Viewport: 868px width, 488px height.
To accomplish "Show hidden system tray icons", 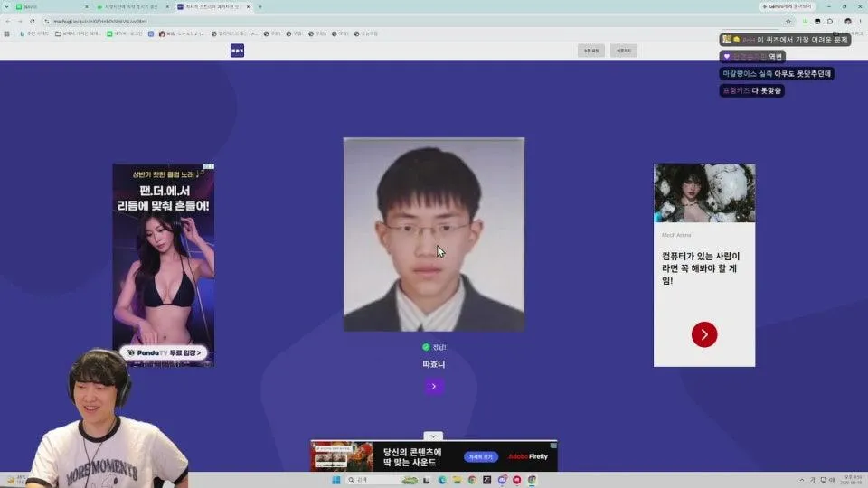I will (802, 480).
